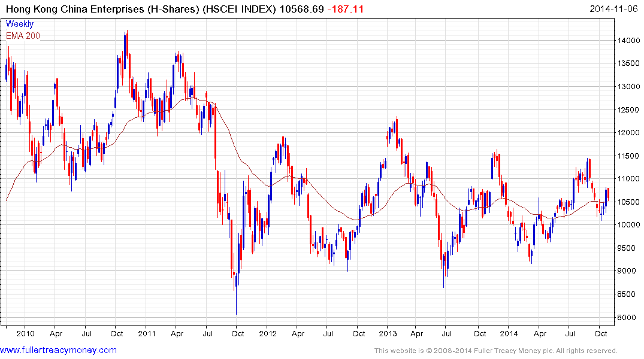Click the copyright notice text at bottom

click(496, 351)
